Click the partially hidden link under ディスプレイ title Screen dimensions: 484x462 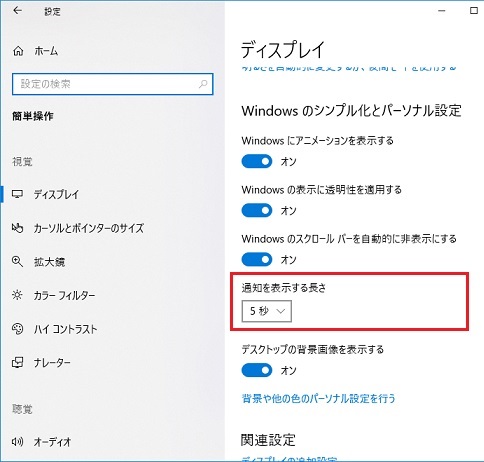[x=349, y=68]
